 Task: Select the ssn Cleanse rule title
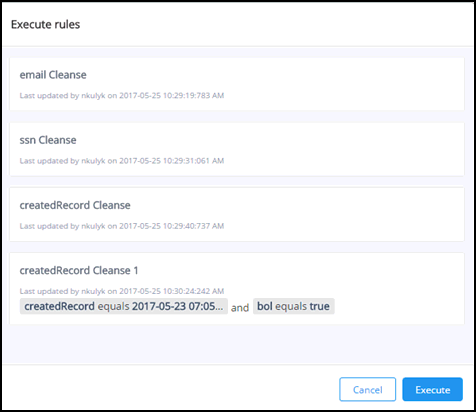[x=48, y=140]
